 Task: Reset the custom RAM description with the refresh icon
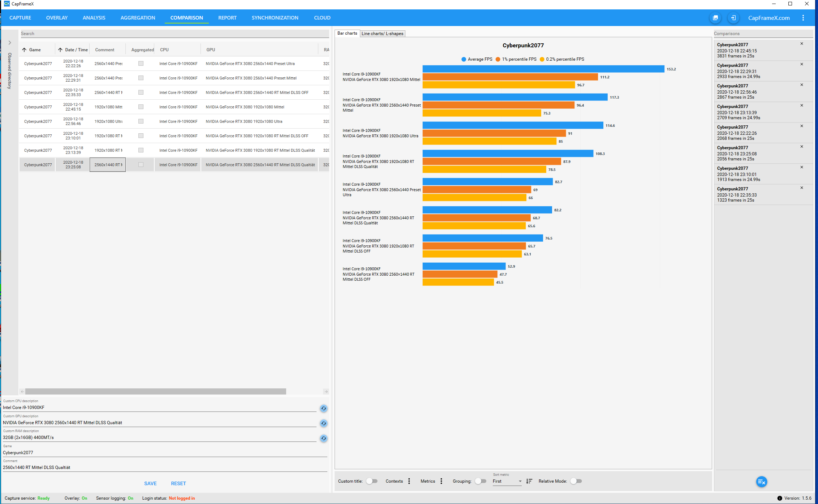(x=323, y=438)
